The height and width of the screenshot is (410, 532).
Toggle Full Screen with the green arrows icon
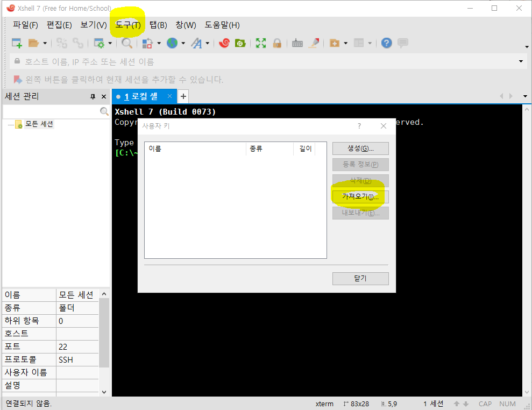point(260,43)
